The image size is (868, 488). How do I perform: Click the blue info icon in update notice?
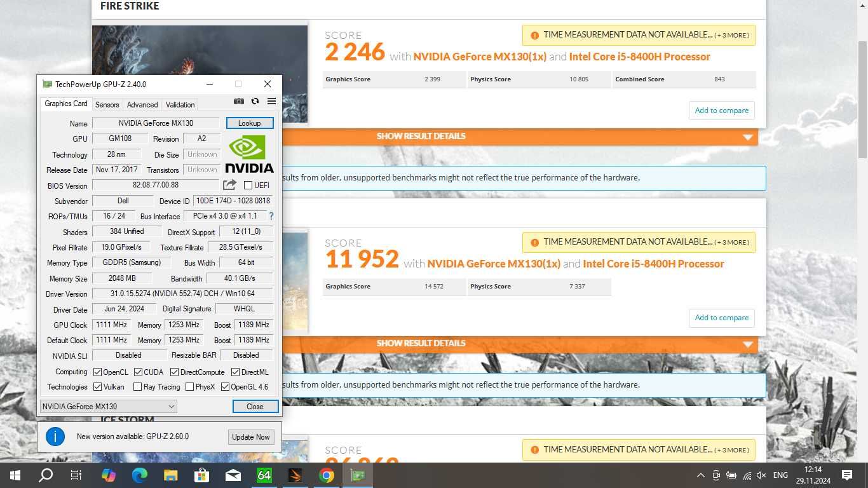pos(55,437)
